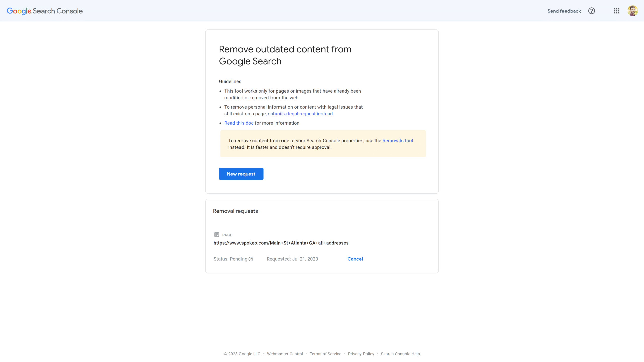Follow the Removals tool link
The image size is (644, 362).
[x=397, y=141]
